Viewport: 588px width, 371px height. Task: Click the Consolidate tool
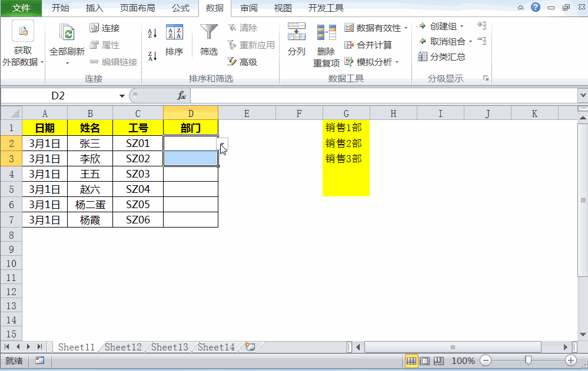click(x=368, y=45)
